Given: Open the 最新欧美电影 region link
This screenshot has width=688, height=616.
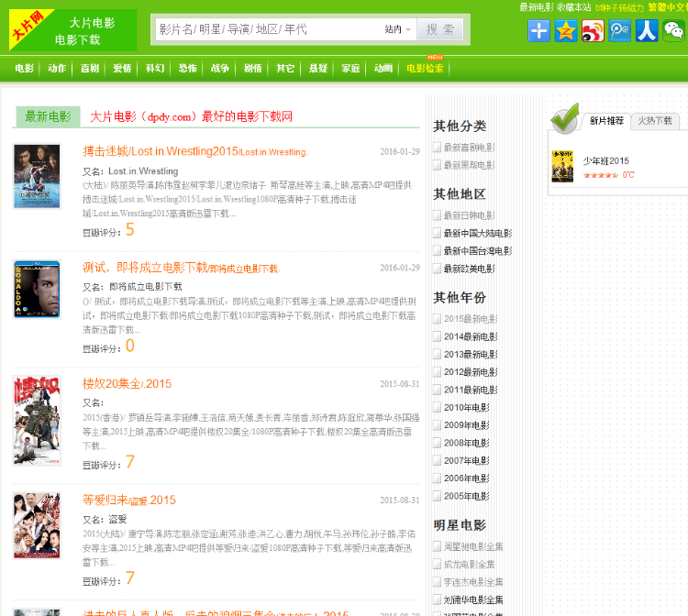Looking at the screenshot, I should click(469, 269).
